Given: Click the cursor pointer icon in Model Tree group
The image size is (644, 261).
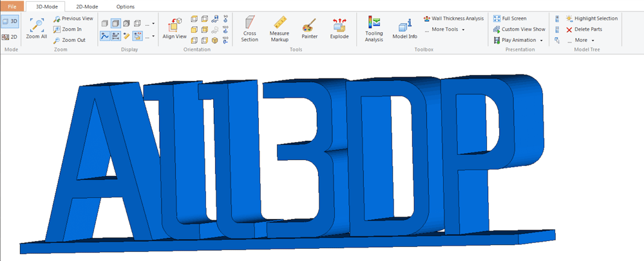Looking at the screenshot, I should point(557,40).
